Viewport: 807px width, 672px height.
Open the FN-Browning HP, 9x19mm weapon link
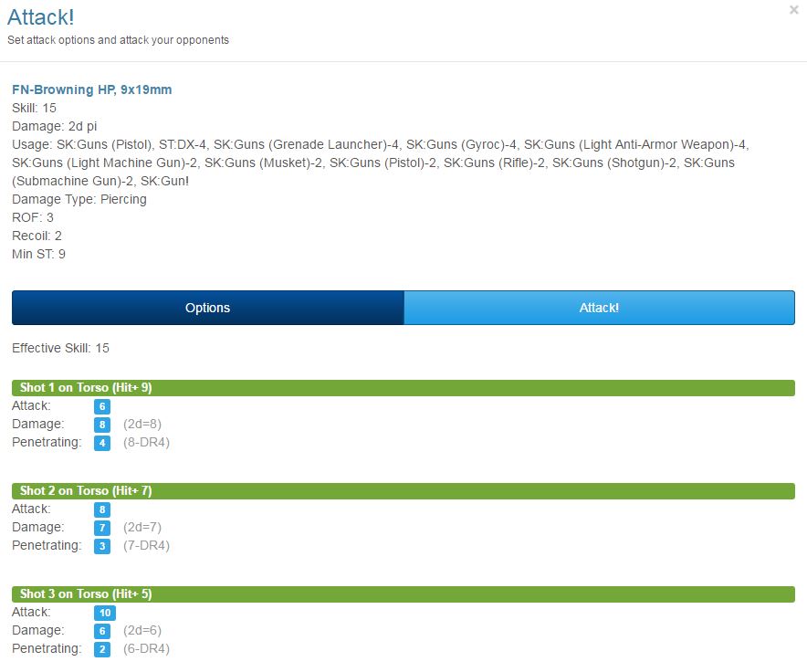[x=91, y=89]
